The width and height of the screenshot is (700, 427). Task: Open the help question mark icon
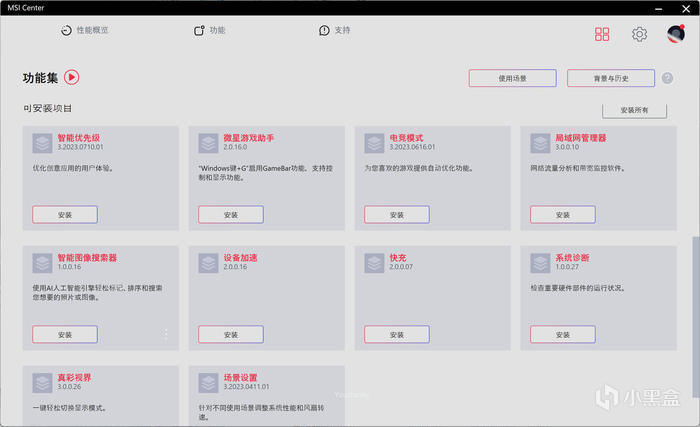click(667, 78)
